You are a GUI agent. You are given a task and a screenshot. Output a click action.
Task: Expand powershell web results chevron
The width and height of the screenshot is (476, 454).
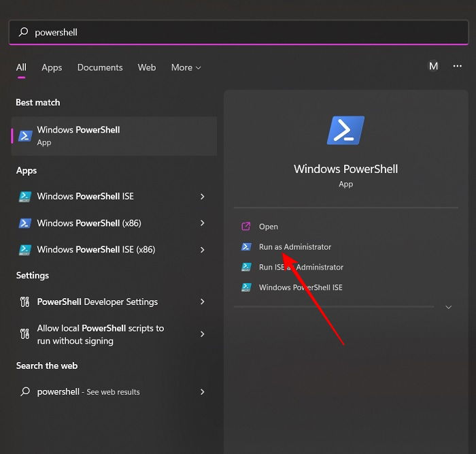click(202, 391)
